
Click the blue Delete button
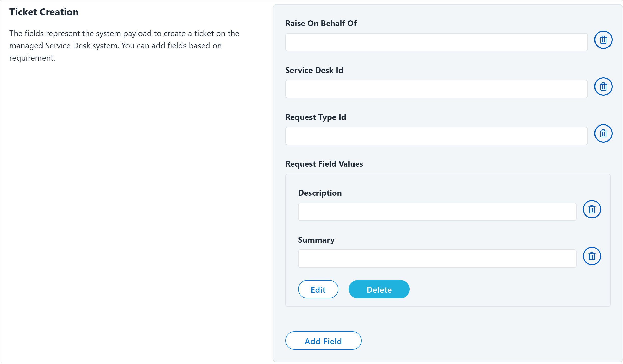click(x=379, y=289)
